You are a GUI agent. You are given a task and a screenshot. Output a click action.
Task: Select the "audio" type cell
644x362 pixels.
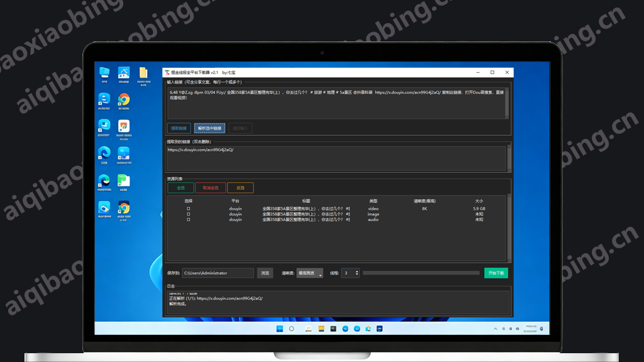point(374,219)
